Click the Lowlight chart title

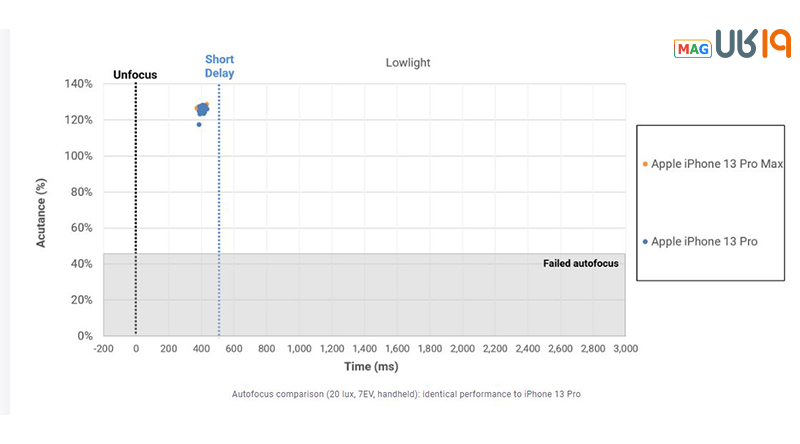click(x=408, y=63)
